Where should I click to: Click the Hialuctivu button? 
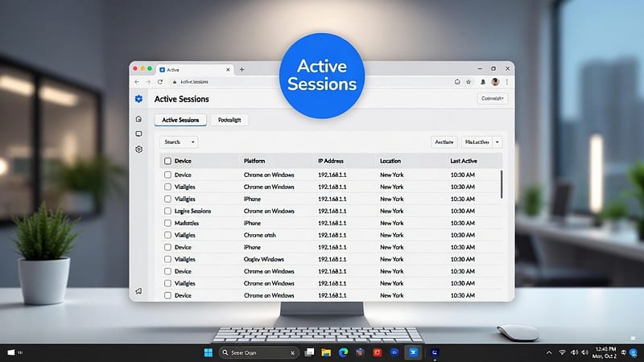[477, 142]
